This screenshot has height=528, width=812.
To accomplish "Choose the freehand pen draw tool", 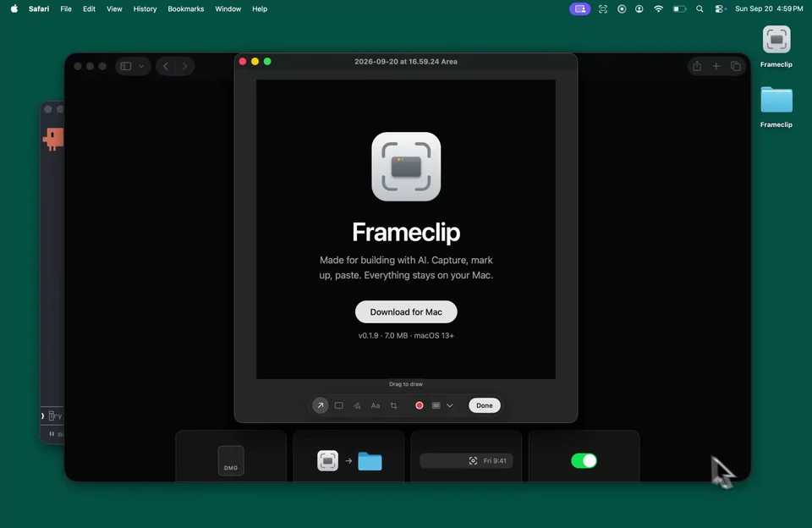I will pos(357,405).
